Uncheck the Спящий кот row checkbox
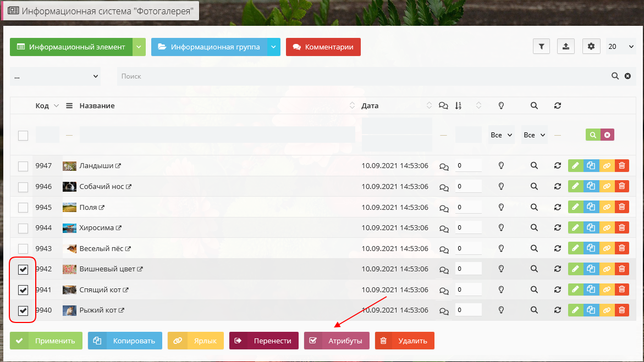The height and width of the screenshot is (362, 644). pyautogui.click(x=23, y=290)
